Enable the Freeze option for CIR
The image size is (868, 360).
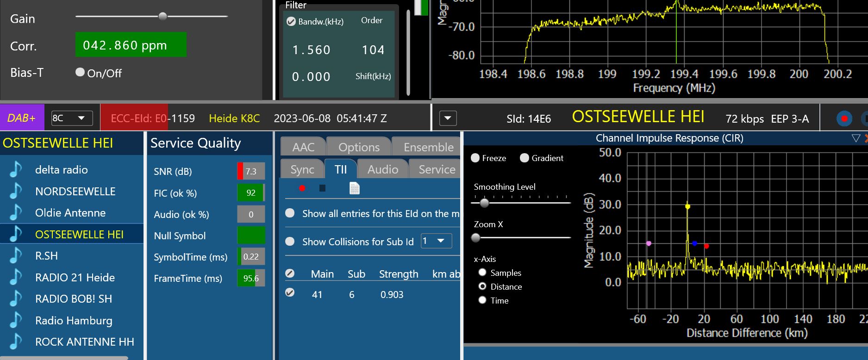[x=475, y=158]
